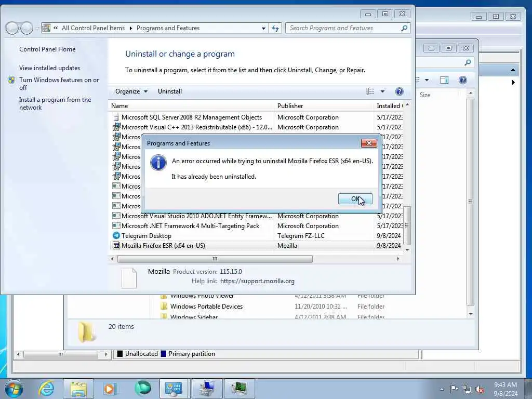Click the Mozilla Firefox ESR row icon
532x399 pixels.
tap(116, 245)
